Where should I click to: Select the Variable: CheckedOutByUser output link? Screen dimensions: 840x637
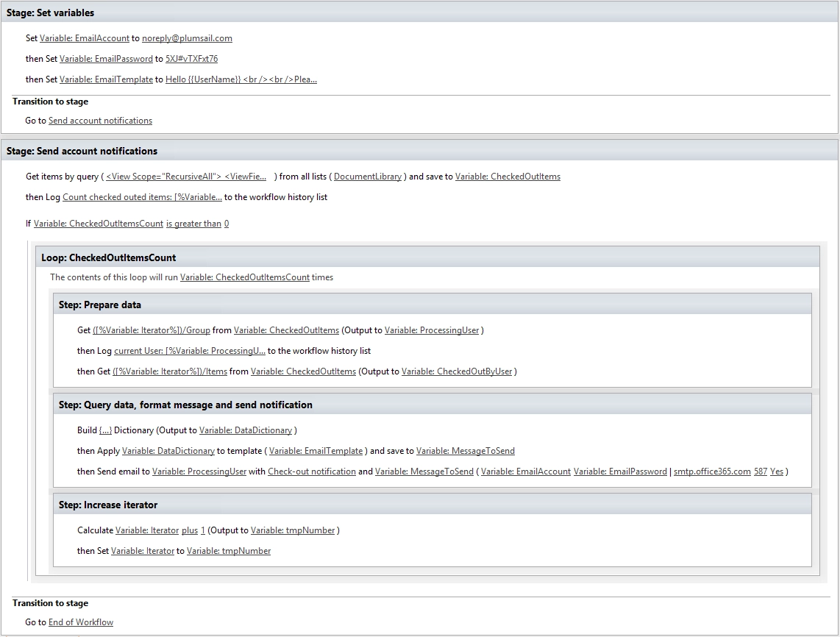point(457,371)
